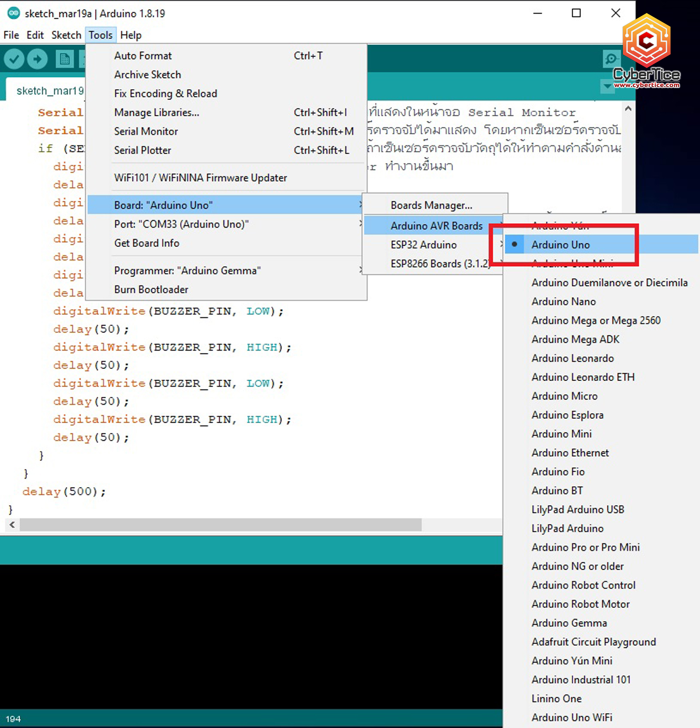Click the New sketch file icon
700x728 pixels.
click(64, 59)
